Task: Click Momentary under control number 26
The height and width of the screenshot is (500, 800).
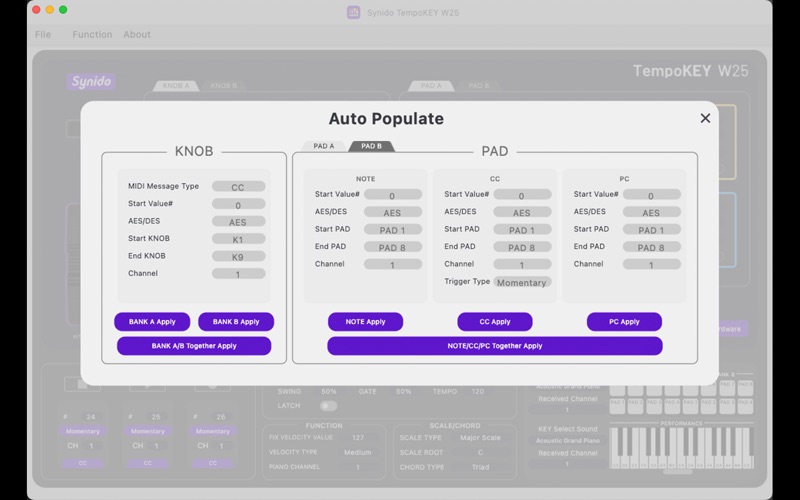Action: 213,432
